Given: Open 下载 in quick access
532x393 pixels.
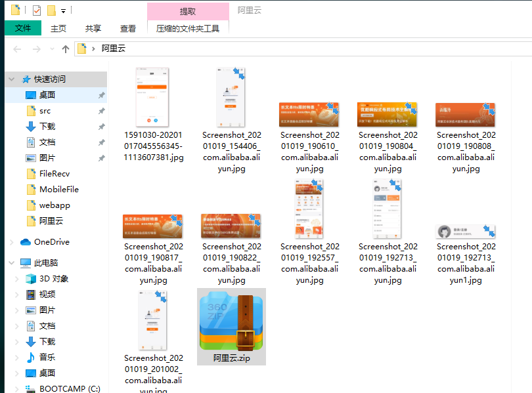Looking at the screenshot, I should [x=47, y=127].
